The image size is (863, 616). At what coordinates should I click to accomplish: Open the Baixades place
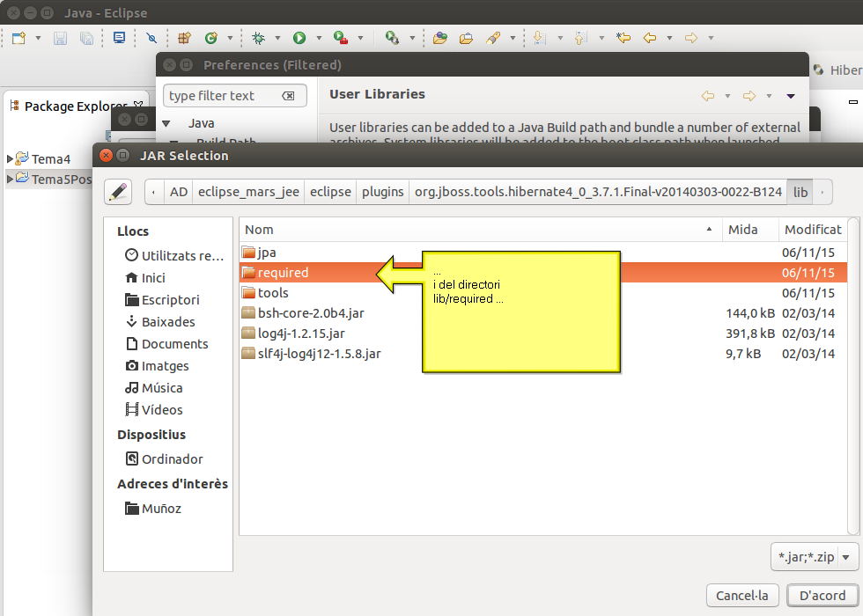(160, 322)
